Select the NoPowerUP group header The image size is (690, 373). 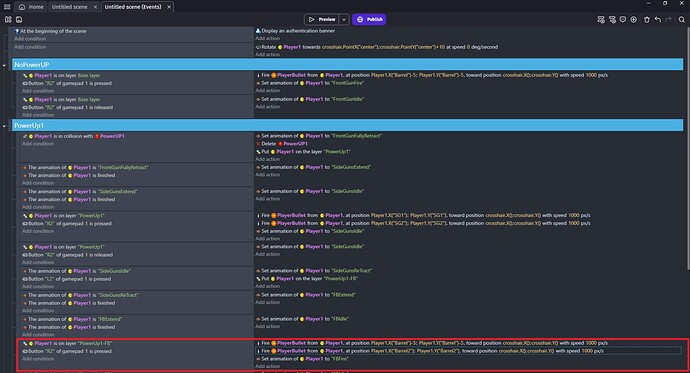(348, 65)
